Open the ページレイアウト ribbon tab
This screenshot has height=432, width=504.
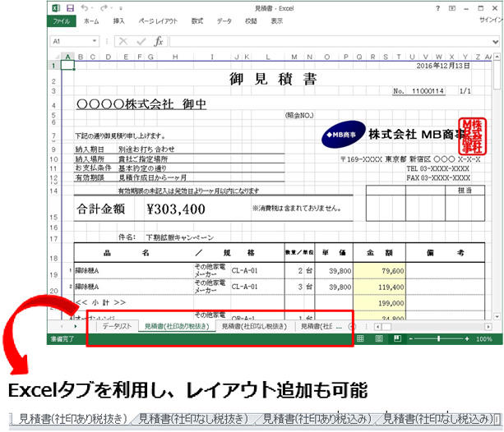click(x=158, y=21)
